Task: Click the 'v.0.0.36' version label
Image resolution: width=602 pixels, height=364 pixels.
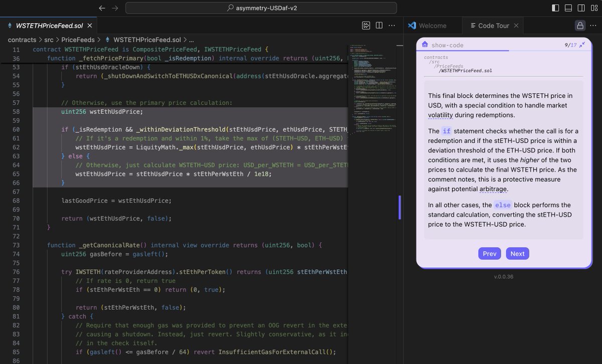Action: 503,277
